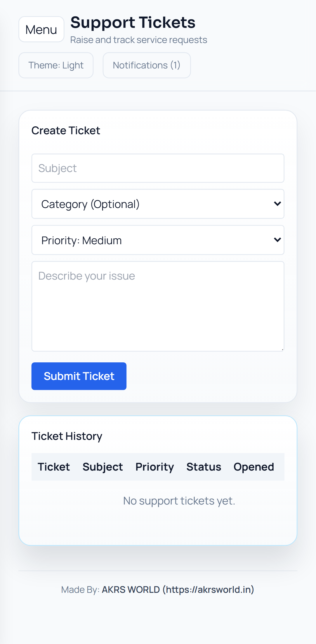Click the textarea resize handle
The height and width of the screenshot is (644, 316).
[x=282, y=349]
